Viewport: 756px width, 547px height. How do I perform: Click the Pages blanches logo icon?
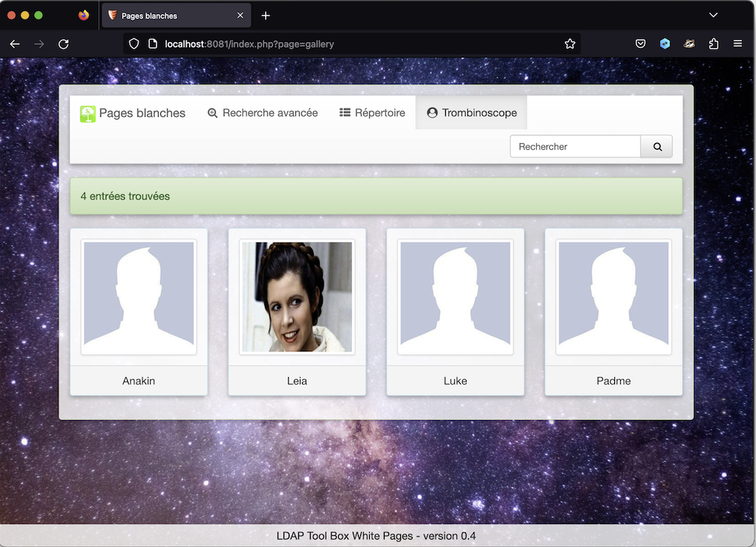(88, 113)
